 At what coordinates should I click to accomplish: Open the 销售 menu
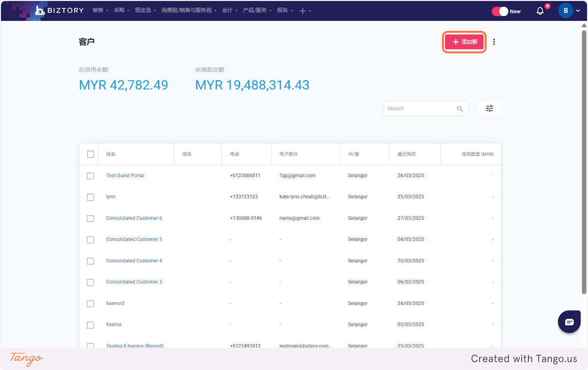pyautogui.click(x=100, y=10)
